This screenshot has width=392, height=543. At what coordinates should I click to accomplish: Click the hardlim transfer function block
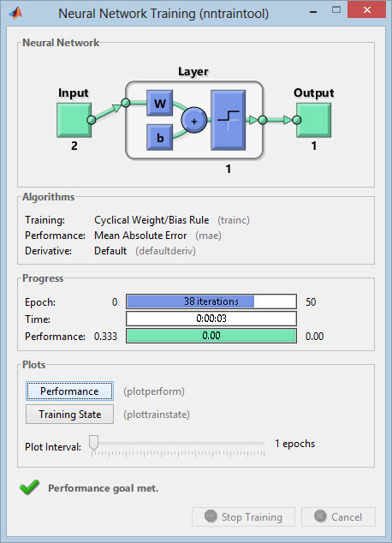pyautogui.click(x=228, y=120)
